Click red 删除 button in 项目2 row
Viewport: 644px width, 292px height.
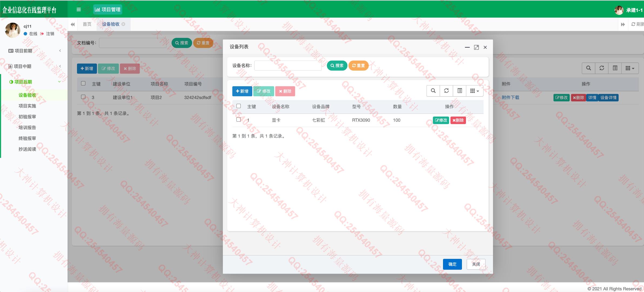pos(578,98)
